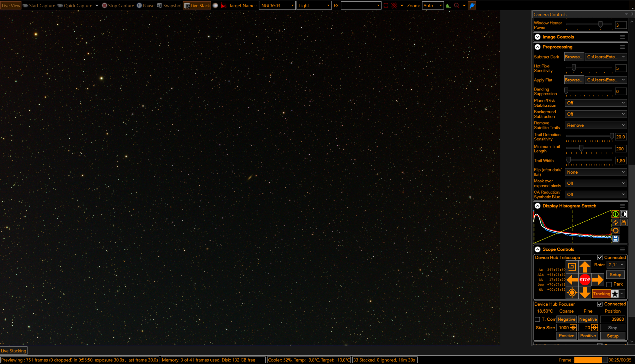
Task: Collapse the Display Histogram Stretch section
Action: coord(538,206)
